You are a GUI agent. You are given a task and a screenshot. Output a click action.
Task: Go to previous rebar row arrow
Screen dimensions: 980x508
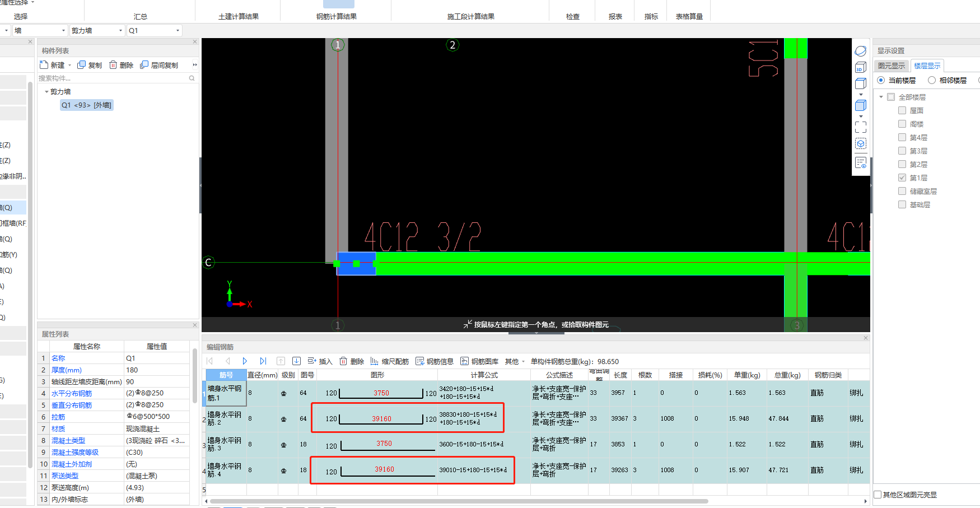pos(227,361)
